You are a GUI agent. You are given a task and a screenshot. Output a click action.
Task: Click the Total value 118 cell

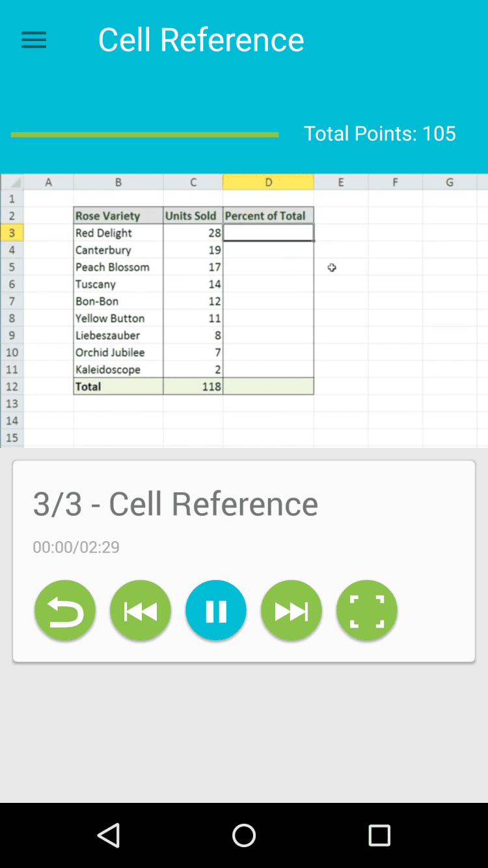point(193,386)
